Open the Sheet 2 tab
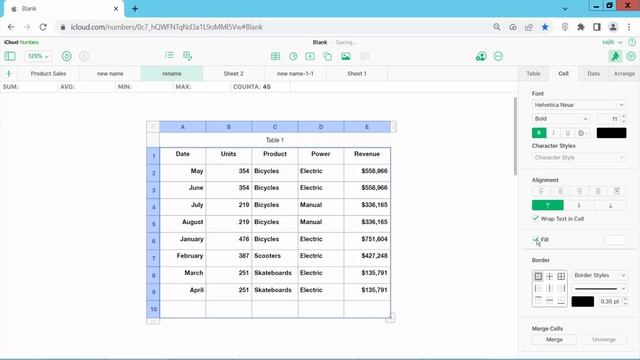Screen dimensions: 640x360 coord(233,73)
